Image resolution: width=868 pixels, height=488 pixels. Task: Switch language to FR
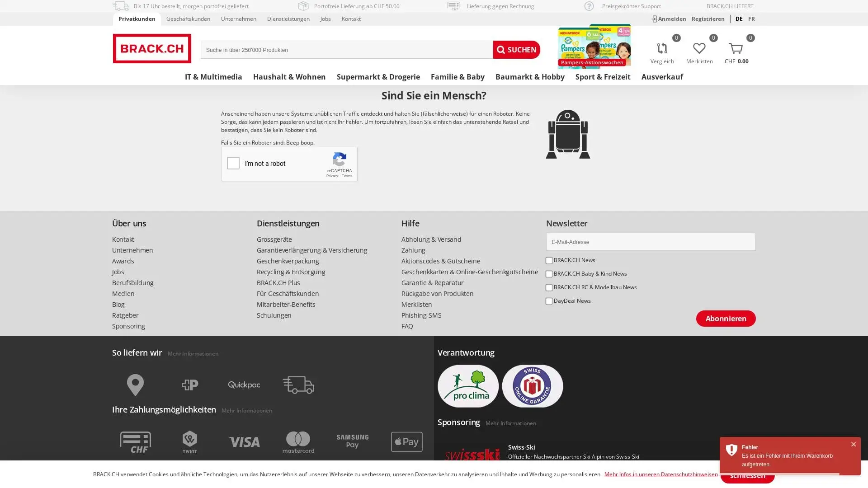[751, 19]
